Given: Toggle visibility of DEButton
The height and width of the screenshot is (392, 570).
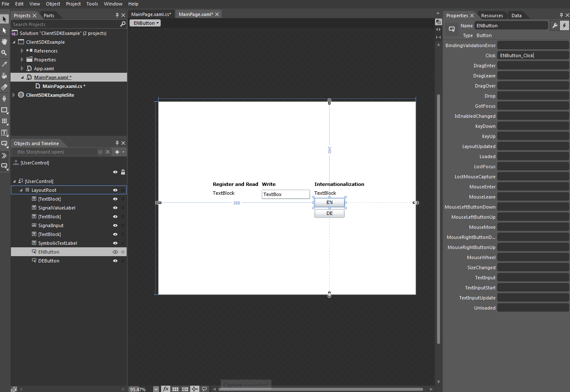Looking at the screenshot, I should click(115, 261).
